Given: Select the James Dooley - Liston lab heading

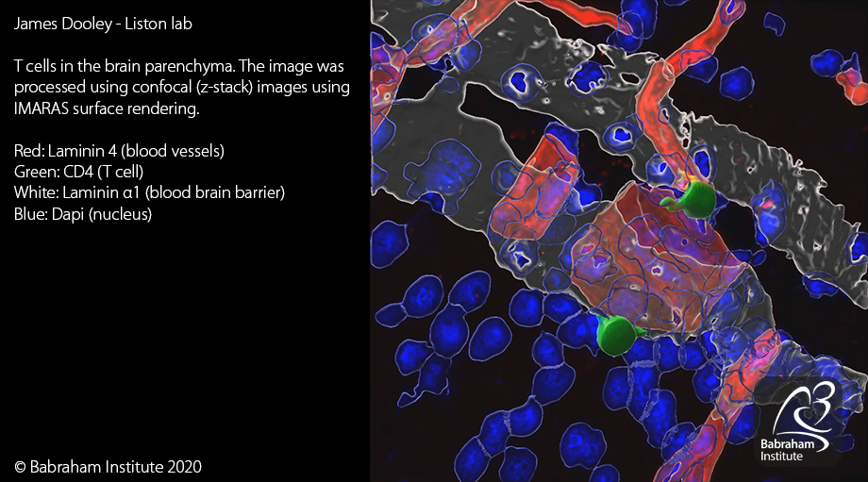Looking at the screenshot, I should [x=103, y=25].
